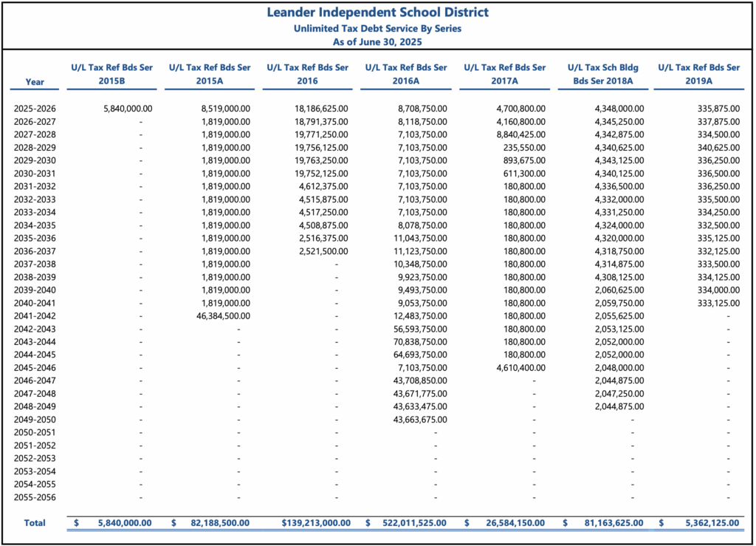Click the U/L Tax Ref Bds Ser 2015B header
The image size is (756, 546).
[x=112, y=75]
